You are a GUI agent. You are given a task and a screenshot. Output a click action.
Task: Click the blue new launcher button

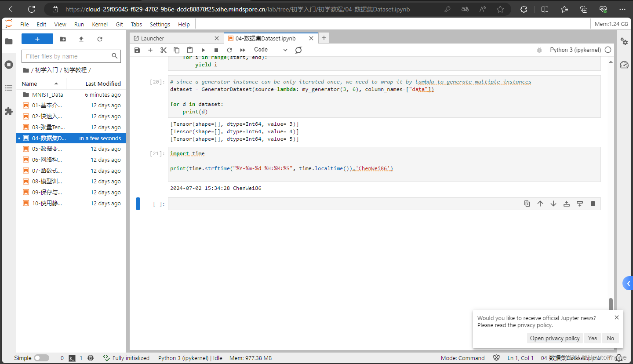37,39
